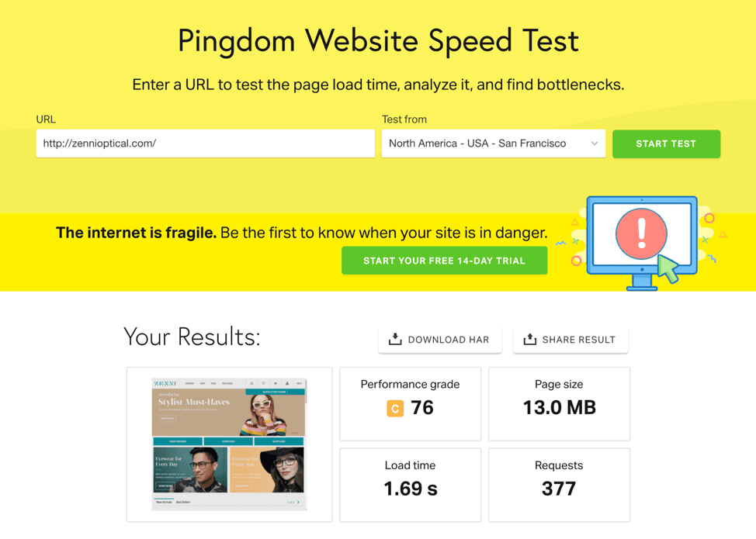Click the green cursor arrow on monitor illustration

pos(668,269)
